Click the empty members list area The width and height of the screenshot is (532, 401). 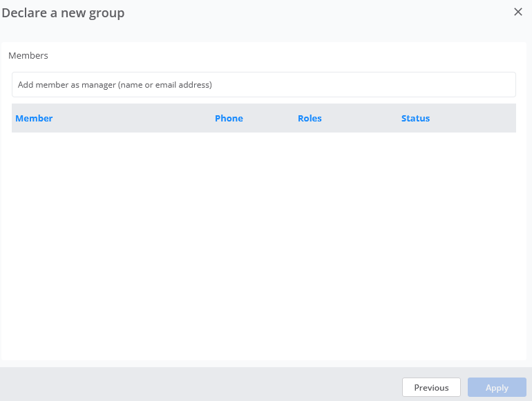coord(264,244)
